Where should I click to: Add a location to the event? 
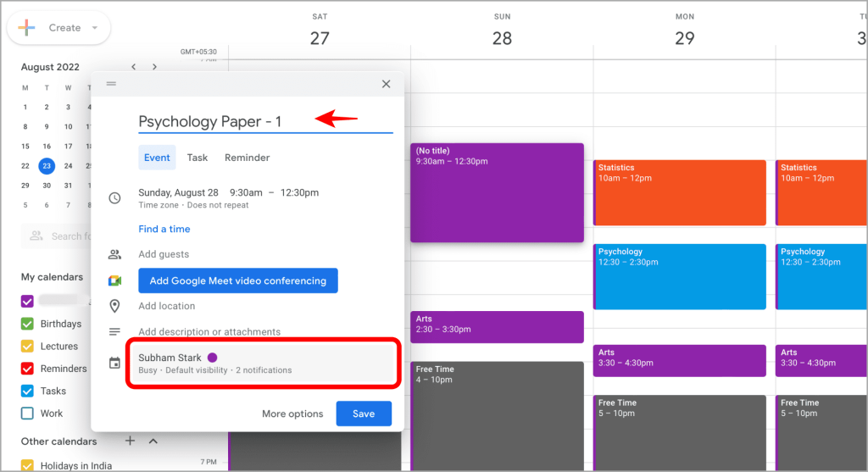[167, 306]
